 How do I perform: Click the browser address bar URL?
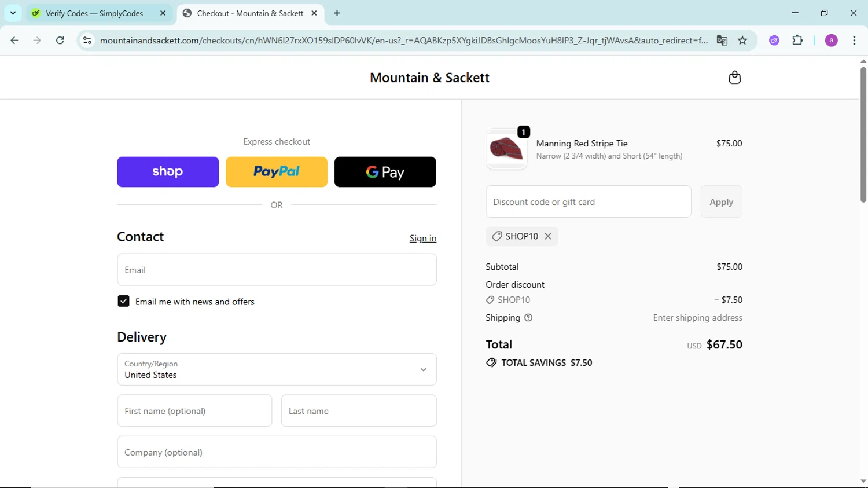click(403, 41)
